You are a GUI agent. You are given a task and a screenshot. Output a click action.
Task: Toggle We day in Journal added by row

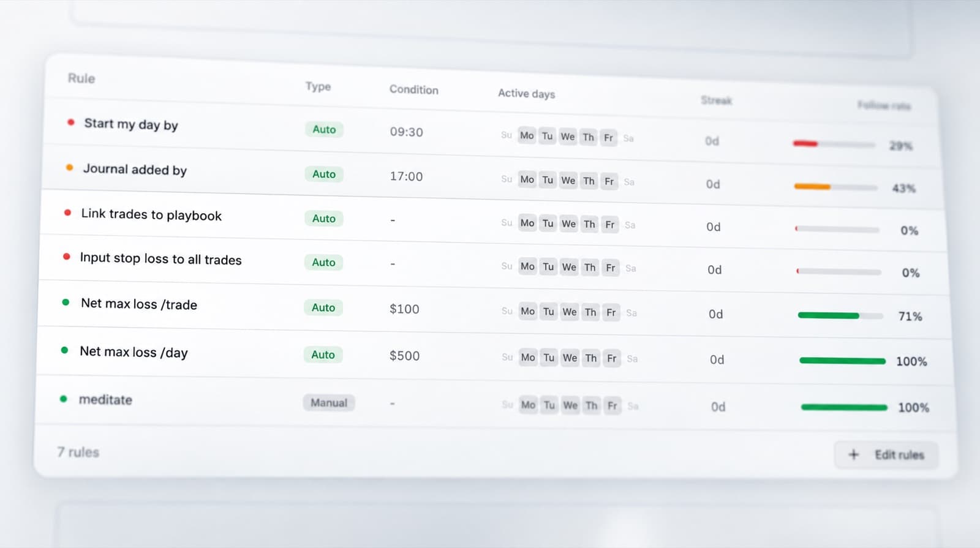[x=568, y=180]
